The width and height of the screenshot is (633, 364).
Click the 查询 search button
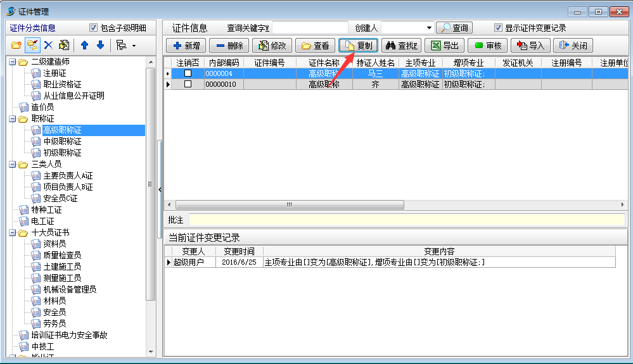[454, 28]
